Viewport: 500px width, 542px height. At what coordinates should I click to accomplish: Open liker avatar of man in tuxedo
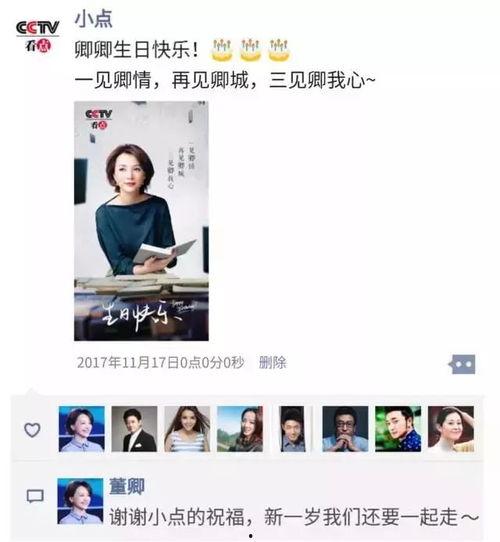coord(134,429)
